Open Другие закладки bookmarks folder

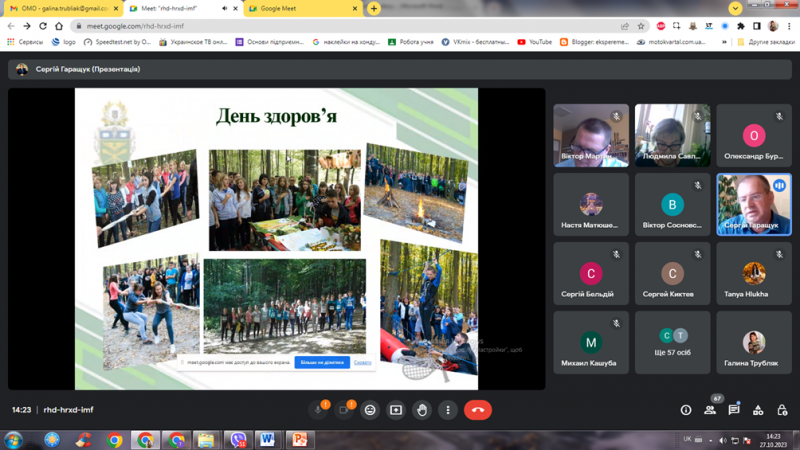click(766, 42)
